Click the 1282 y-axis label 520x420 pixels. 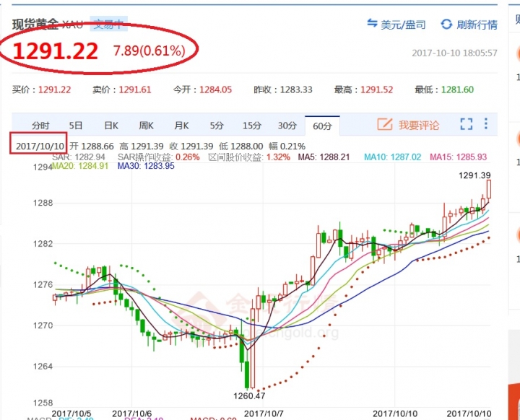coord(43,244)
